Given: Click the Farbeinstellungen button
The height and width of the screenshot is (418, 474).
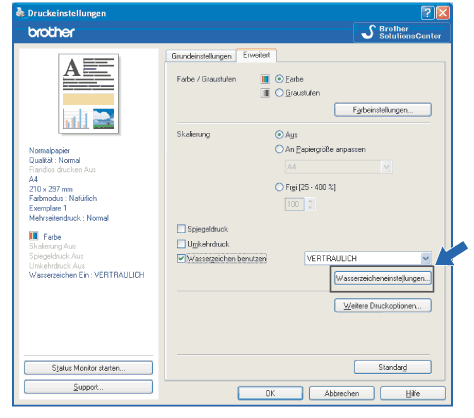Looking at the screenshot, I should click(x=383, y=110).
